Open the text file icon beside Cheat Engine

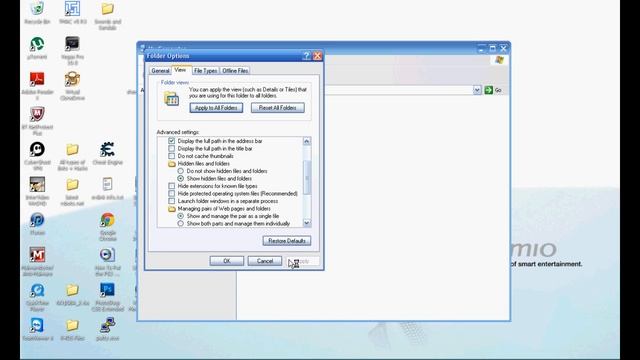(x=107, y=184)
